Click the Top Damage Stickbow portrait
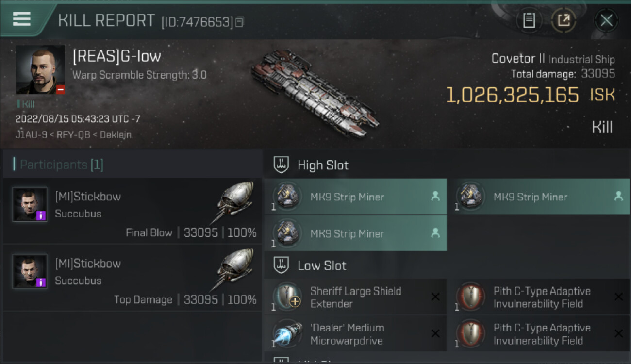Screen dimensions: 631x364 [x=30, y=271]
